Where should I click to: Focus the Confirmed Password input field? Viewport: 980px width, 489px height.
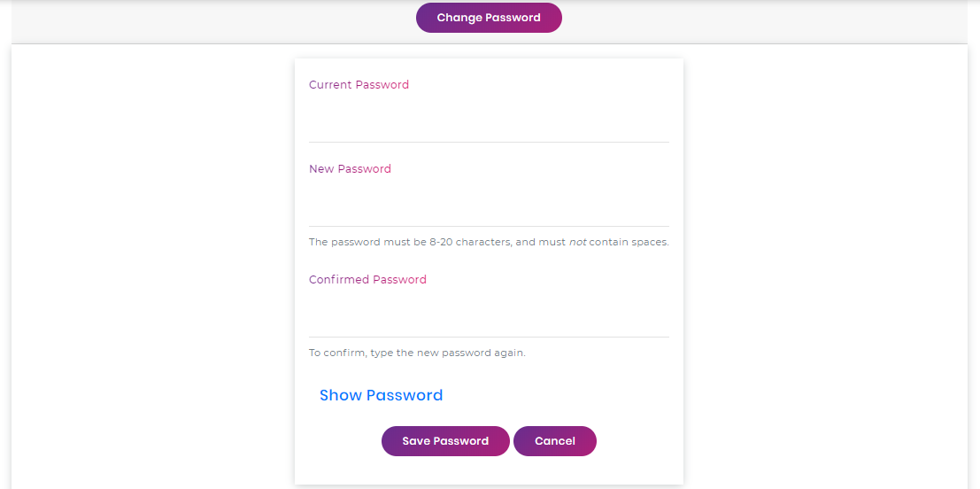[x=489, y=315]
